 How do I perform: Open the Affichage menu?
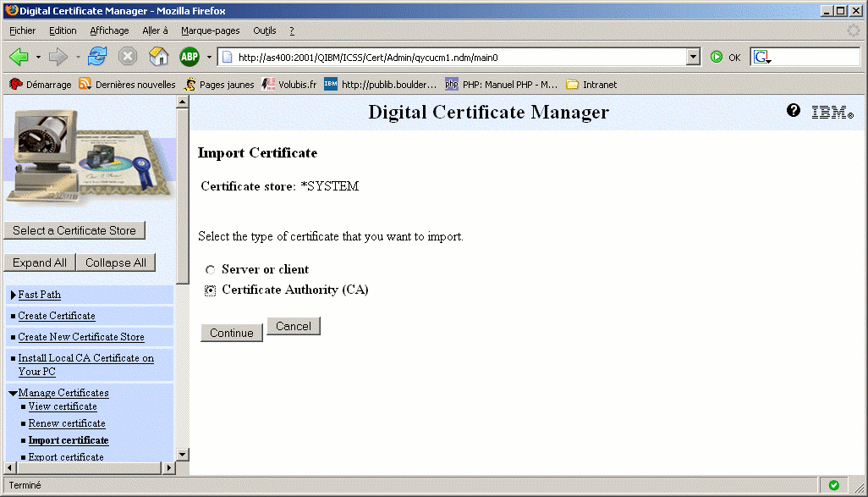pos(109,31)
